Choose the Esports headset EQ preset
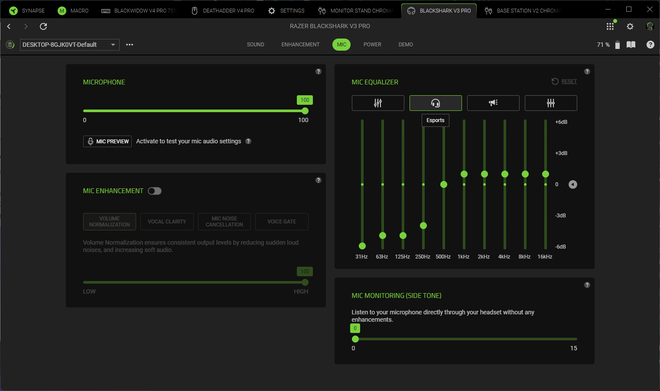Screen dimensions: 660x391 click(435, 103)
